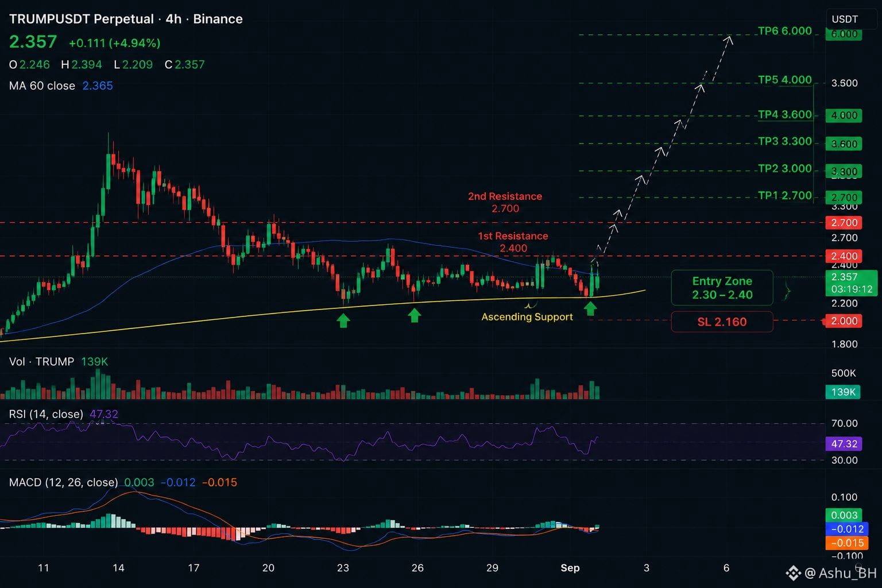Image resolution: width=882 pixels, height=588 pixels.
Task: Click the Sep date on time axis
Action: 570,568
